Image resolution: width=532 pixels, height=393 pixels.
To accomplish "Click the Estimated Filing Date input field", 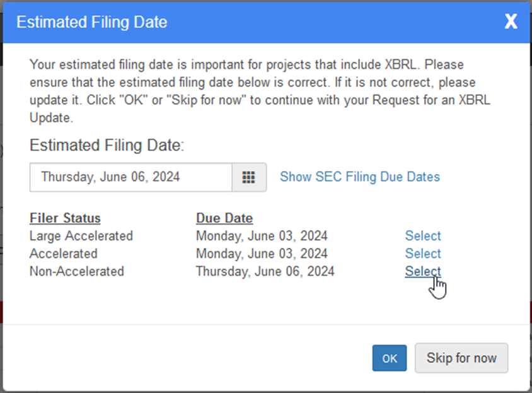I will 131,177.
